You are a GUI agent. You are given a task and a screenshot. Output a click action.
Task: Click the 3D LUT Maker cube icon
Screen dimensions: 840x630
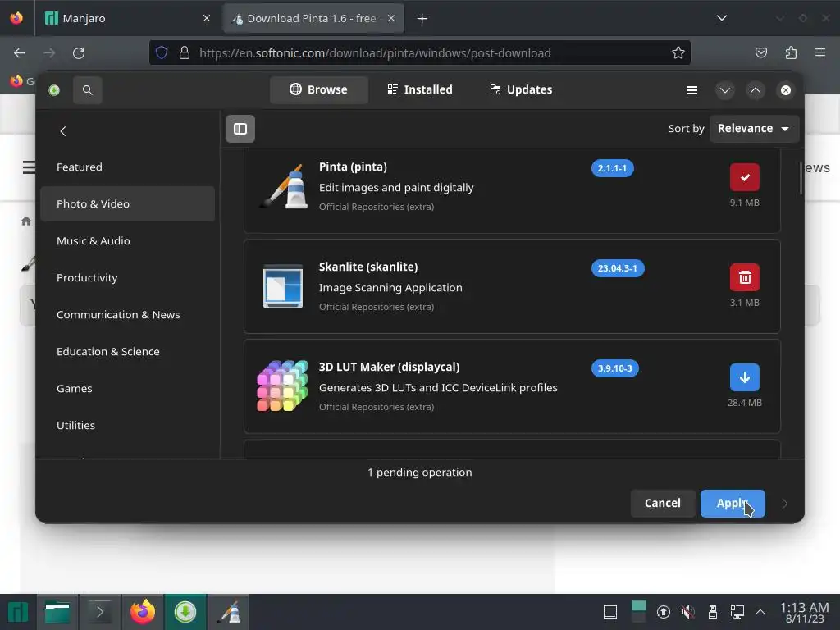282,386
